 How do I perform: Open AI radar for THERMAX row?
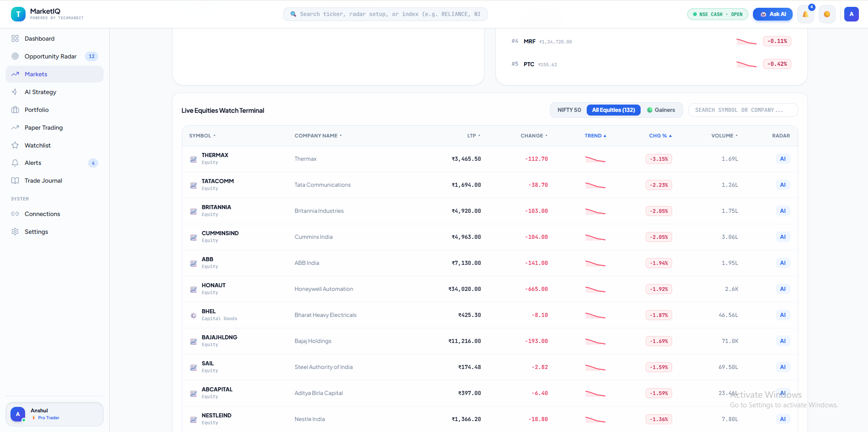tap(783, 159)
